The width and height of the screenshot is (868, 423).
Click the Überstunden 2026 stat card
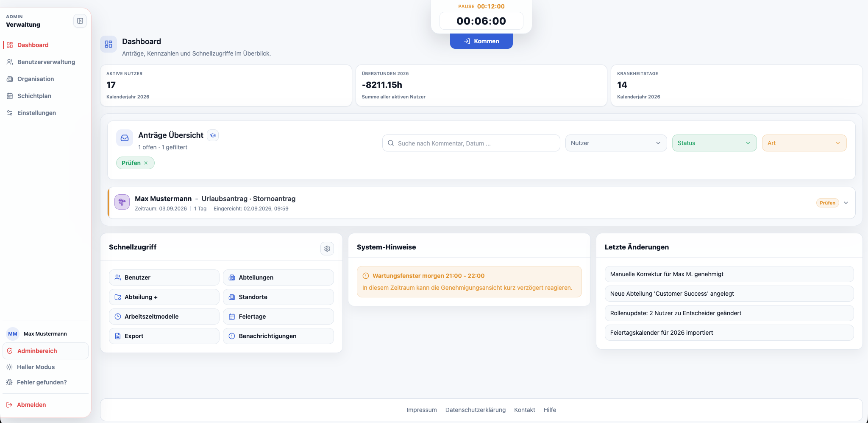coord(481,85)
